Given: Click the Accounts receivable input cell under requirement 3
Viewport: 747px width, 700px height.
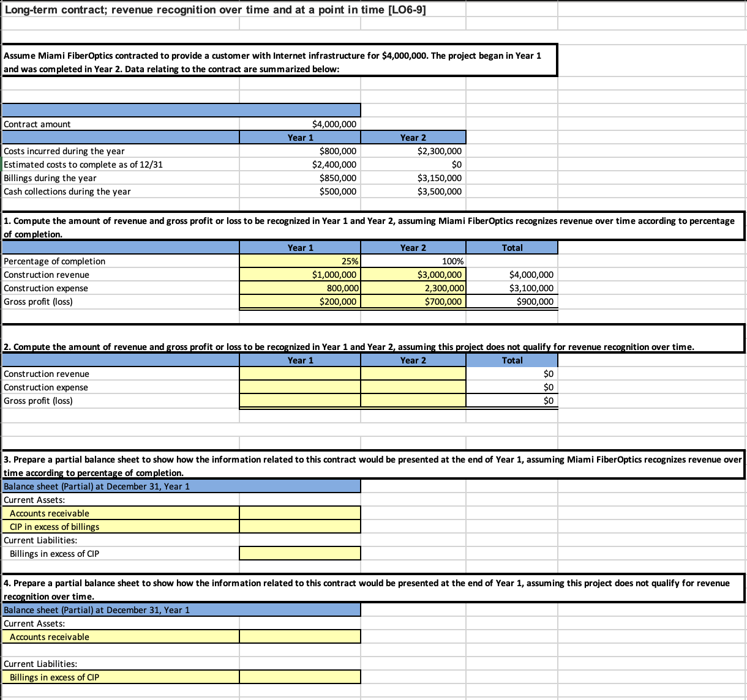Looking at the screenshot, I should [299, 513].
